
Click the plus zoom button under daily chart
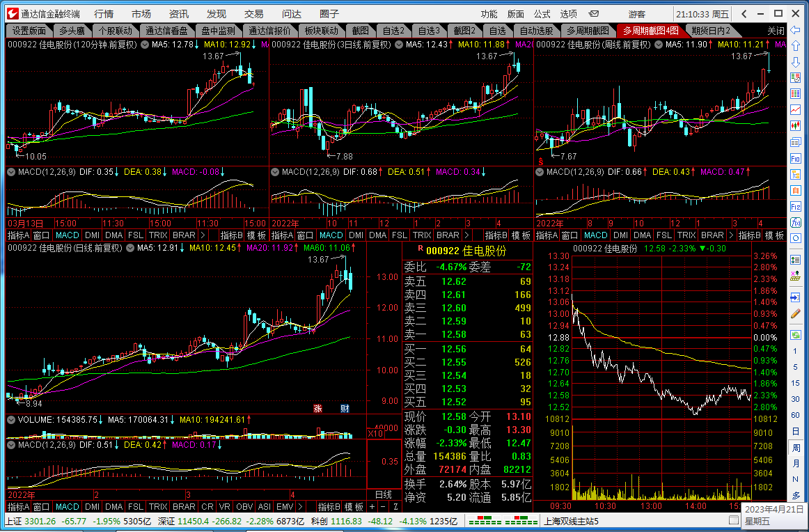click(x=372, y=507)
